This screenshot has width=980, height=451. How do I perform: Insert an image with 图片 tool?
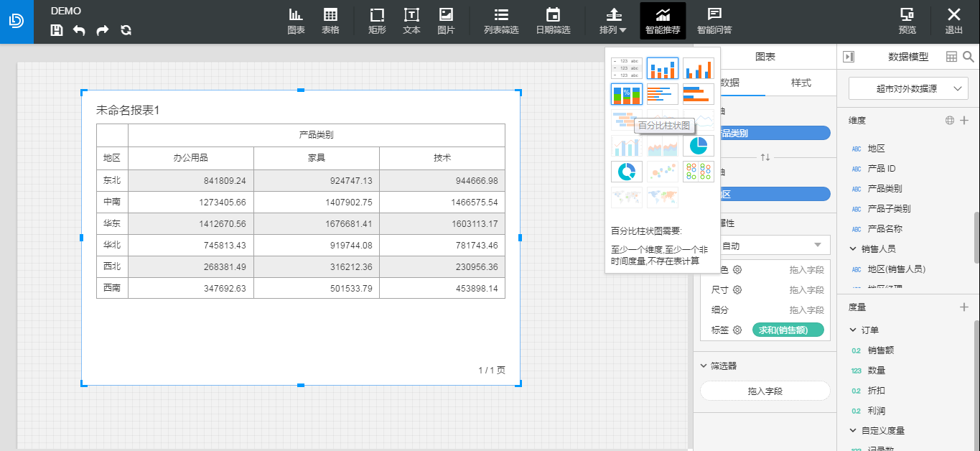(446, 22)
